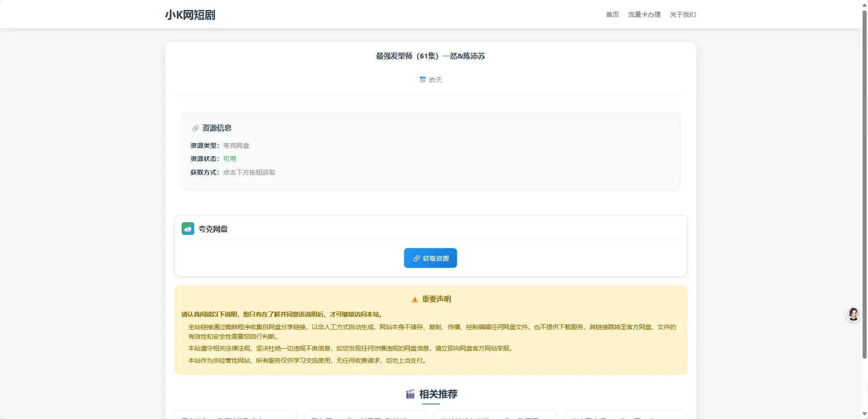Click the link icon inside 获取资源 button
This screenshot has width=868, height=419.
coord(417,258)
